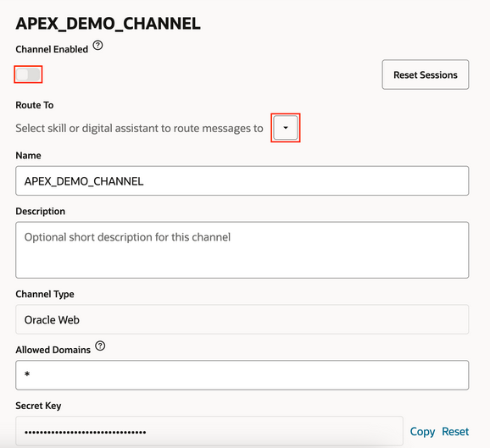490x448 pixels.
Task: Click the 'Select skill or digital assistant' placeholder
Action: click(139, 129)
